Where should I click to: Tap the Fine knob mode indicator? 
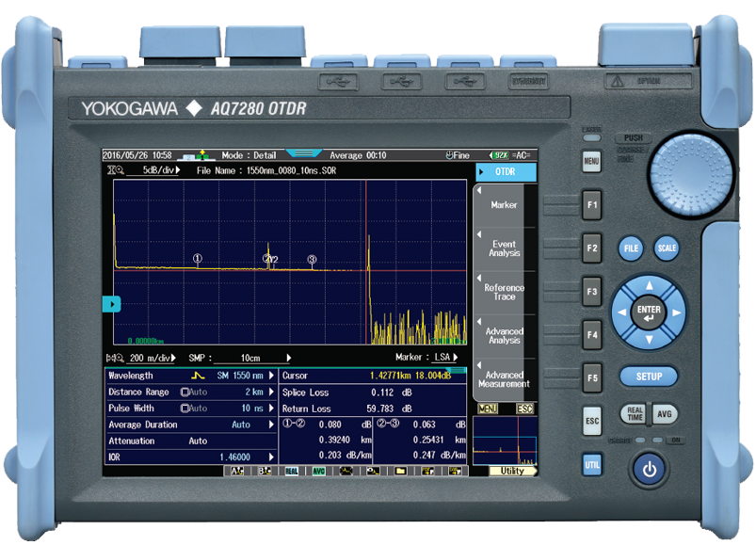tap(457, 155)
